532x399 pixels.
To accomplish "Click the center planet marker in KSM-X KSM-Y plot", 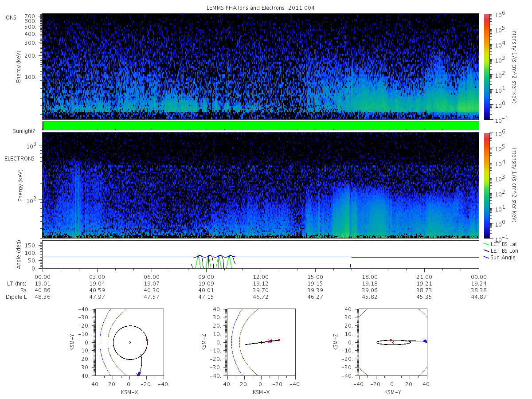I will tap(130, 342).
